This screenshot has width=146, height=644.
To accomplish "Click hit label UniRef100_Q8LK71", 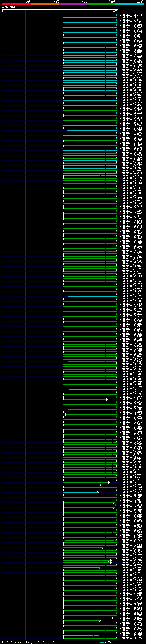I will (131, 30).
